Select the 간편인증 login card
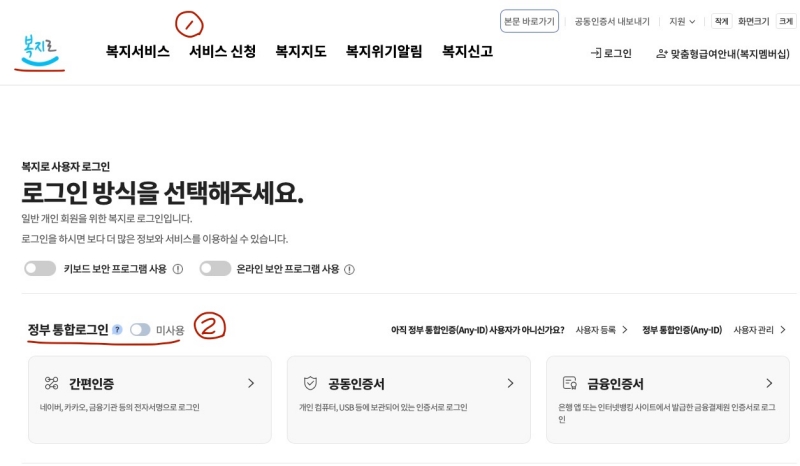This screenshot has height=466, width=800. click(x=150, y=400)
